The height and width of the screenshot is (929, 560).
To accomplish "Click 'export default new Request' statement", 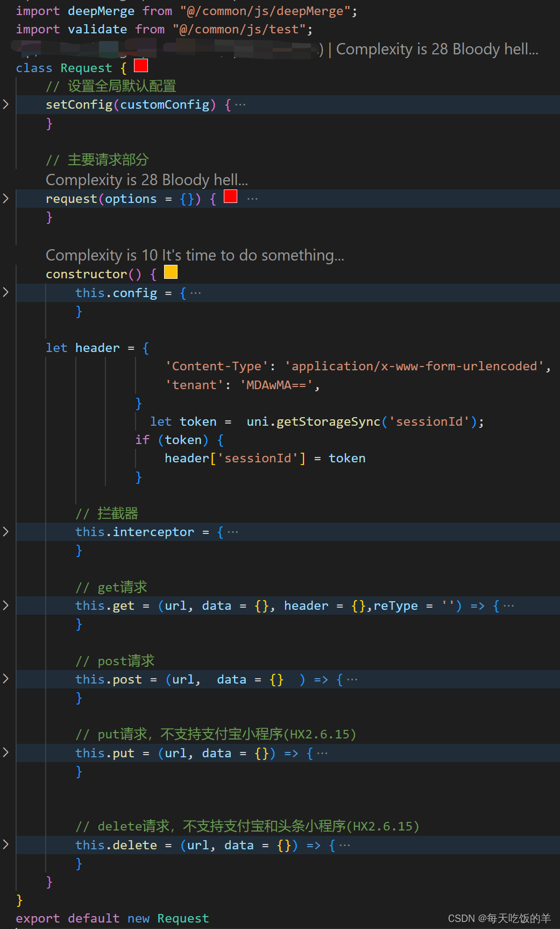I will [x=112, y=918].
